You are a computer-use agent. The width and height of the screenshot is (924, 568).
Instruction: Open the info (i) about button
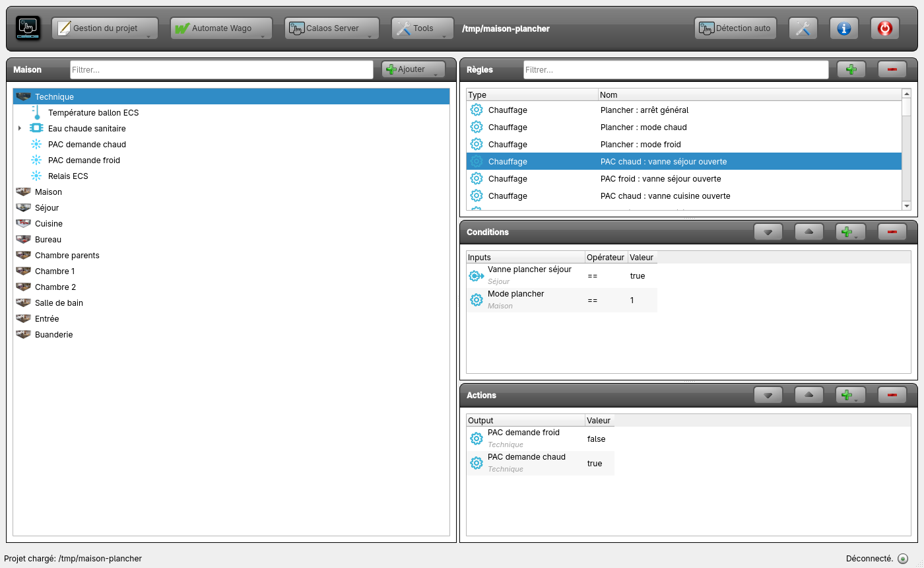[843, 28]
